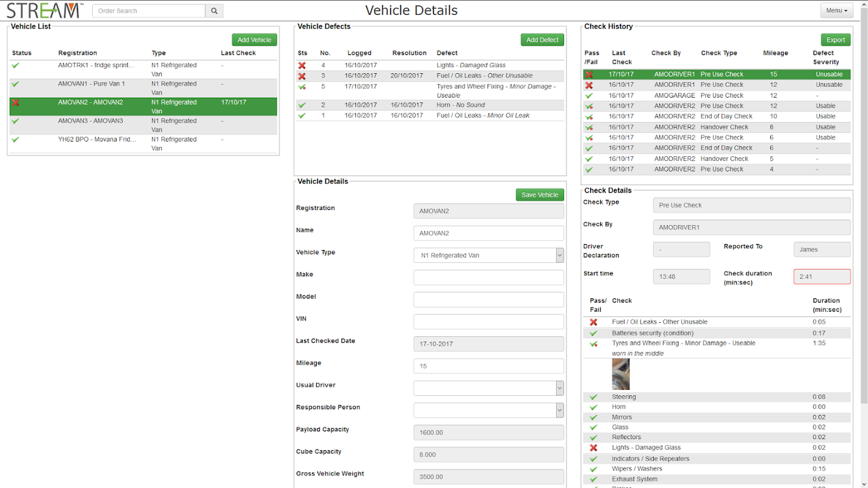Click into the Make field
The height and width of the screenshot is (488, 868).
point(488,278)
